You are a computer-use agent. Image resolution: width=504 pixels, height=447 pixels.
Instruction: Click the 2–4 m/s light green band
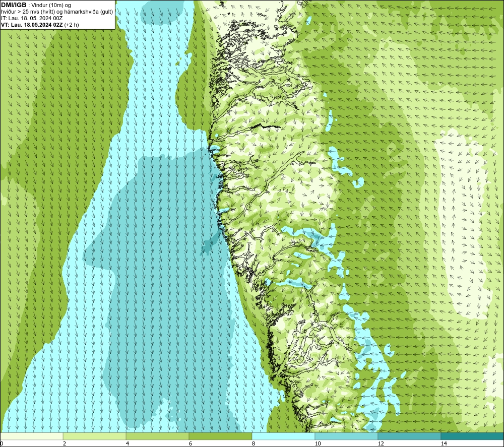coord(95,436)
